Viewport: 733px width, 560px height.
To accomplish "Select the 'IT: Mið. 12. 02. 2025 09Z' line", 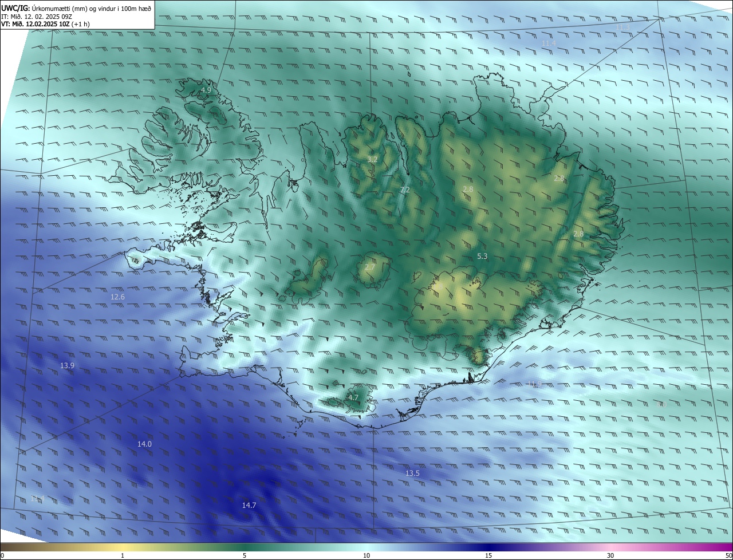I will pos(36,17).
